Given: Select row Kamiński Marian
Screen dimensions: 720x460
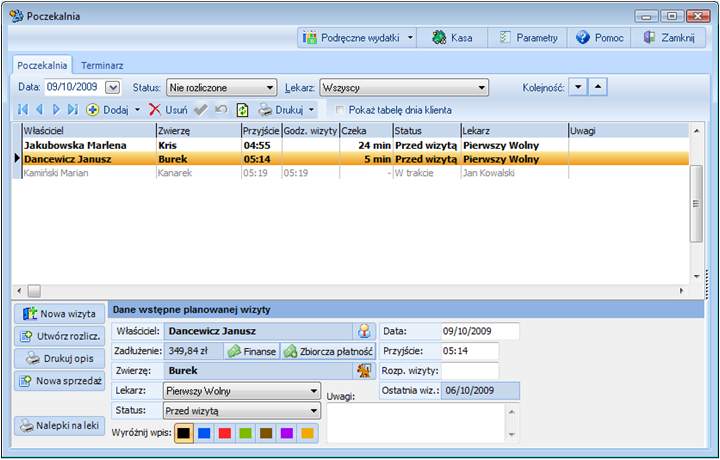Looking at the screenshot, I should pyautogui.click(x=355, y=173).
